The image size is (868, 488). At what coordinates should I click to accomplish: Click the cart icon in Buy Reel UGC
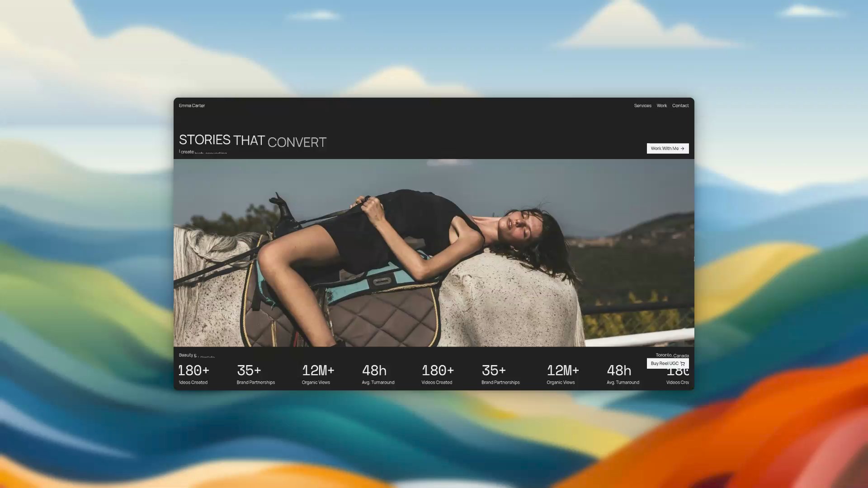pyautogui.click(x=683, y=364)
